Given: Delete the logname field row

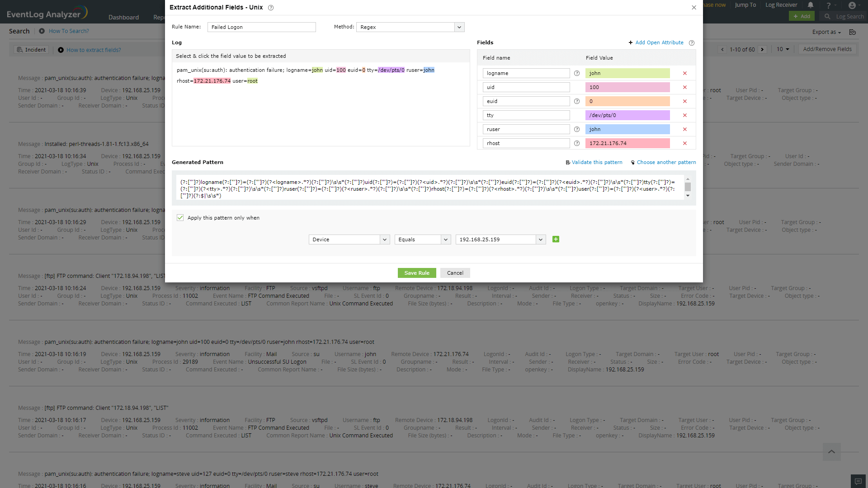Looking at the screenshot, I should pyautogui.click(x=684, y=73).
